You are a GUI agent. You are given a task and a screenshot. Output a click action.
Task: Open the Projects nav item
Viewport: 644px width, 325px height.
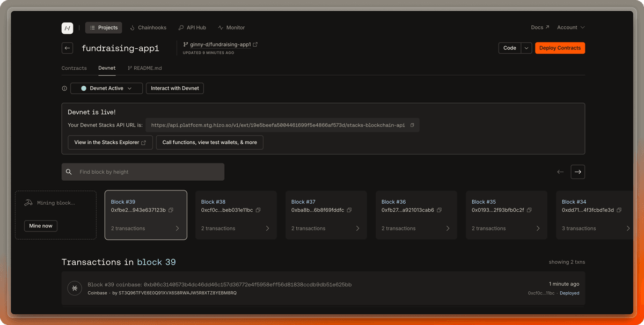pos(104,28)
